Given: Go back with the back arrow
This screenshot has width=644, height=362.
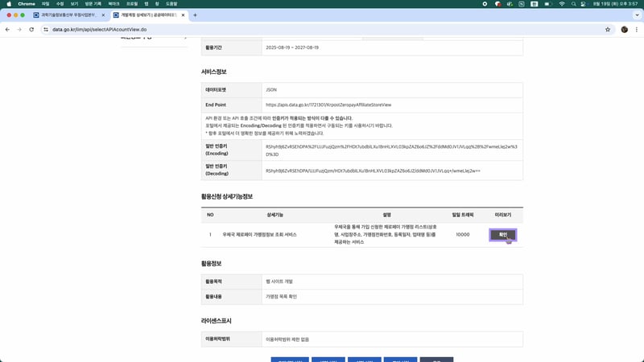Looking at the screenshot, I should [x=7, y=30].
